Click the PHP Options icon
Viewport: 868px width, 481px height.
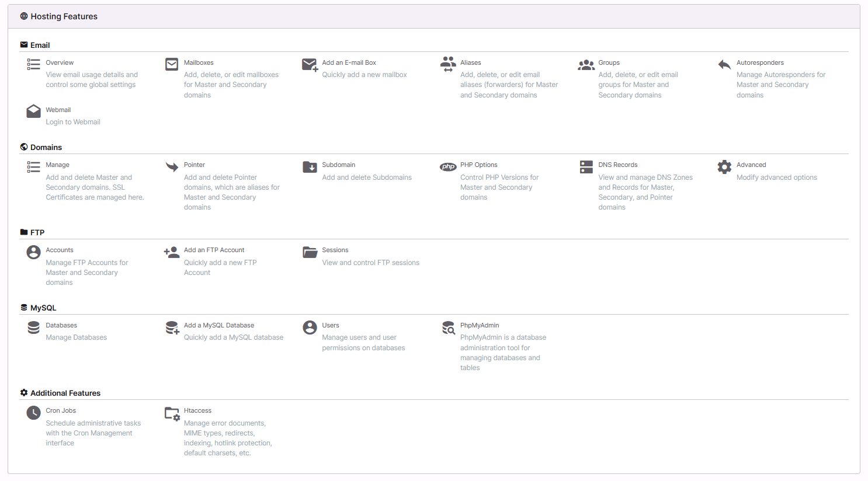[x=448, y=166]
